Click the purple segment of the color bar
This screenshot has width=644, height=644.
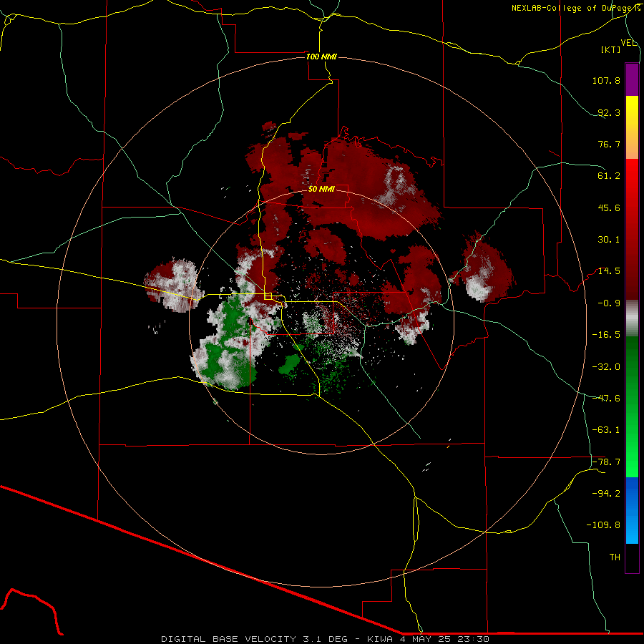point(632,79)
